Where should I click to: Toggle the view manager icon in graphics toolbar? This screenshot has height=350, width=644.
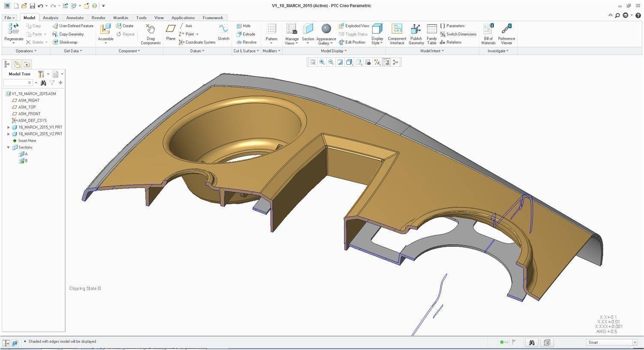click(367, 62)
